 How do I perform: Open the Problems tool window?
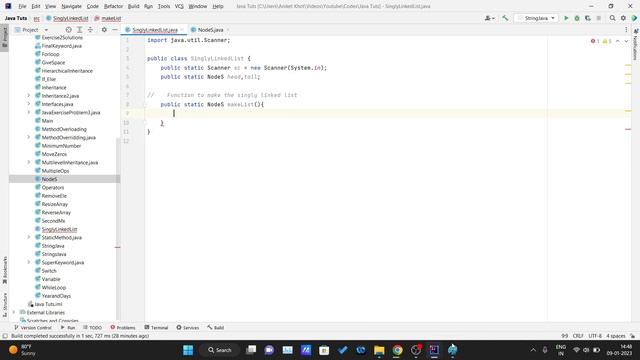pyautogui.click(x=123, y=327)
